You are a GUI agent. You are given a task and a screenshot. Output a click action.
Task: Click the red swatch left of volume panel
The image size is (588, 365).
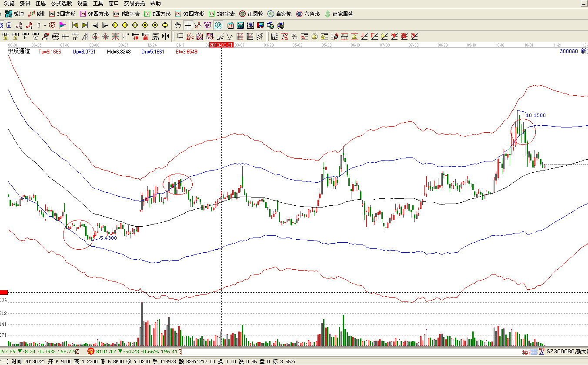[x=4, y=292]
